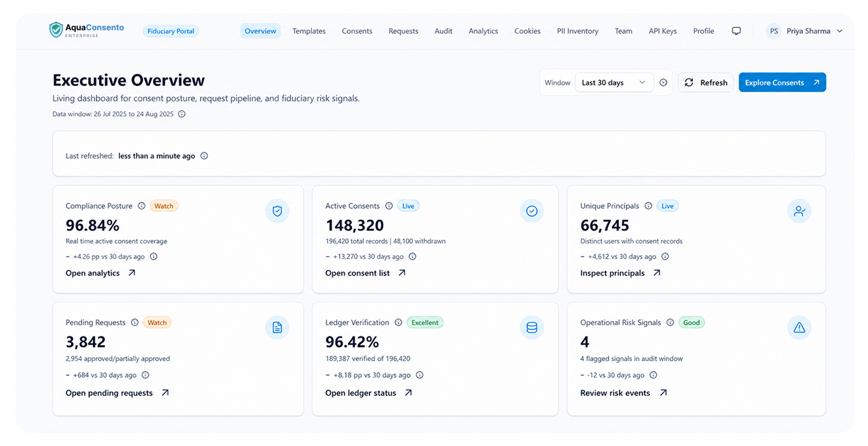868x446 pixels.
Task: Click info icon beside +13,270 trend
Action: pyautogui.click(x=412, y=257)
